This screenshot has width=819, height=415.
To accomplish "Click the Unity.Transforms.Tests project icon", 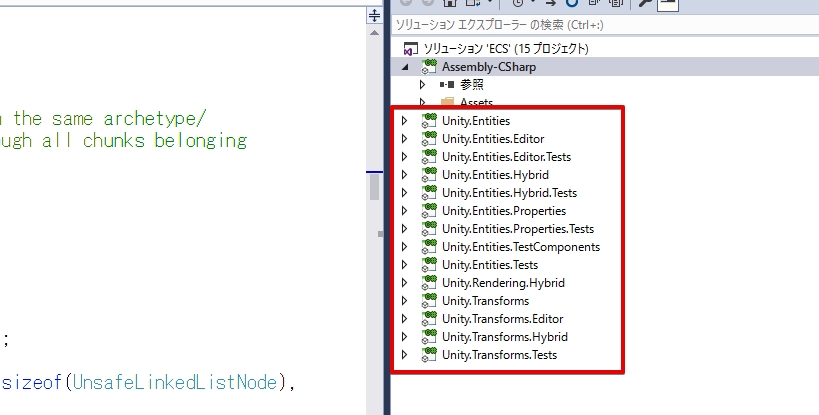I will (x=429, y=354).
